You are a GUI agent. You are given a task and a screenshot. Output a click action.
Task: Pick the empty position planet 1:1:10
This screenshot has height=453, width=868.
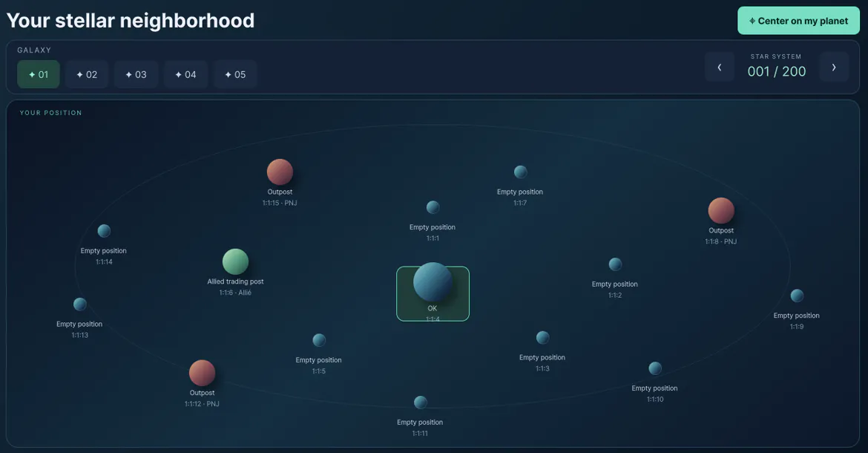click(655, 368)
